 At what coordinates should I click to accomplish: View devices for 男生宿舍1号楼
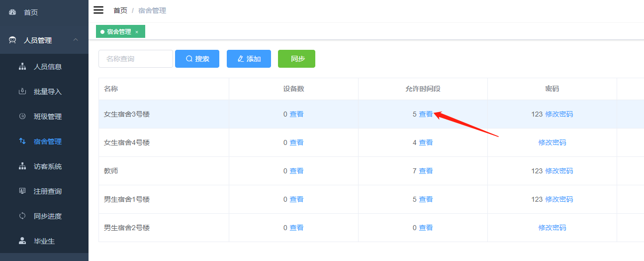pyautogui.click(x=296, y=199)
